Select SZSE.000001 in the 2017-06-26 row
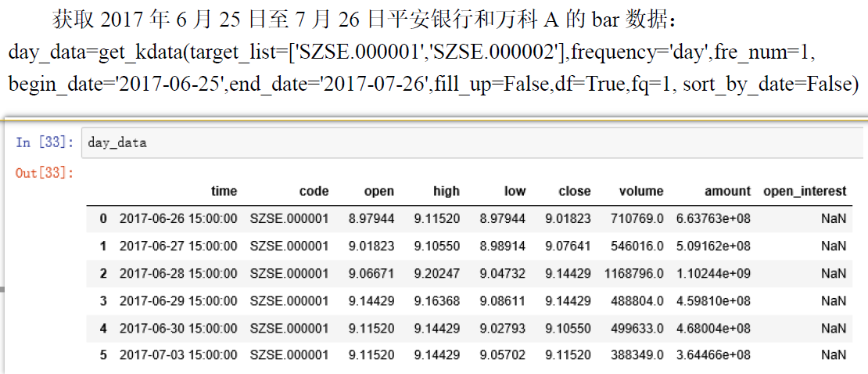This screenshot has width=868, height=374. point(289,219)
